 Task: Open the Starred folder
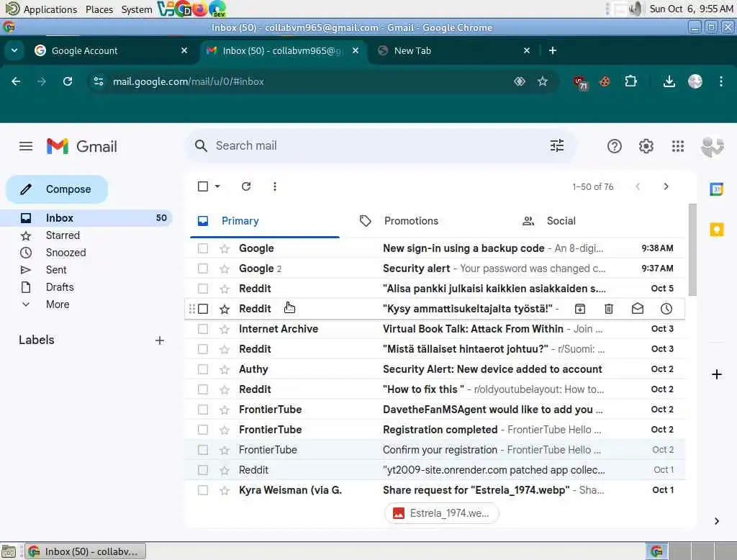point(63,235)
